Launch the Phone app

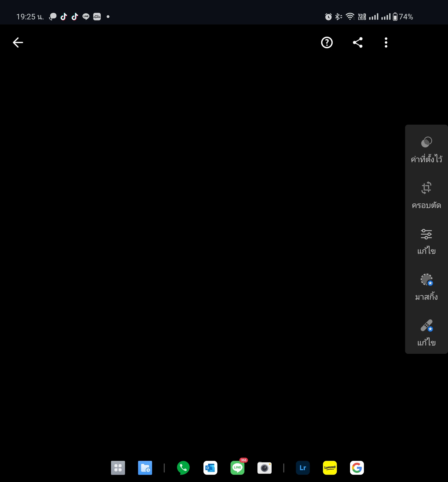pyautogui.click(x=183, y=468)
